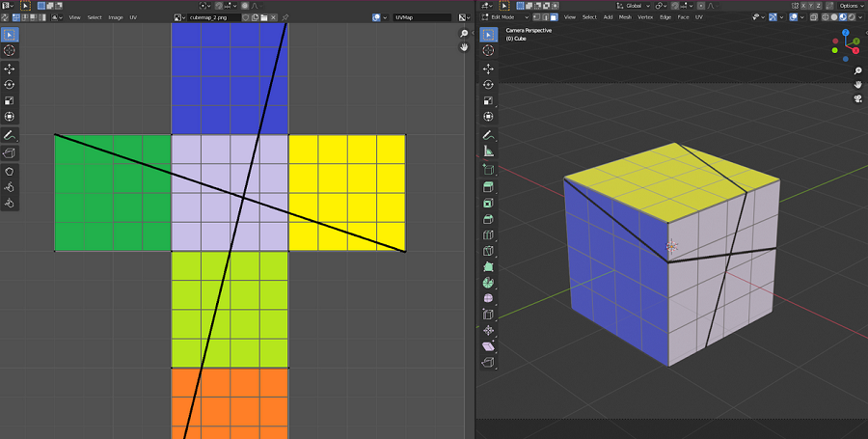Viewport: 868px width, 439px height.
Task: Select the Scale tool in 3D viewport
Action: click(x=488, y=100)
